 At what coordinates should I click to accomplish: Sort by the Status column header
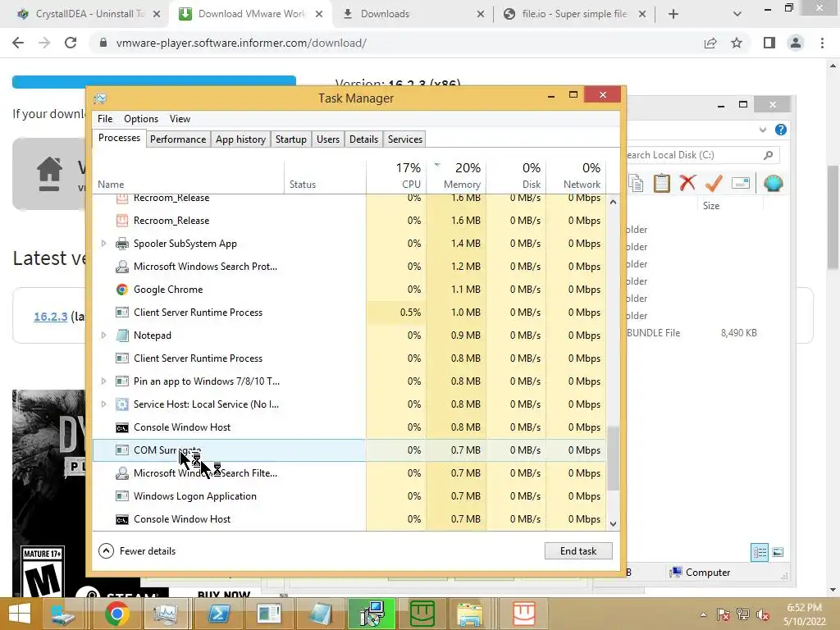325,177
